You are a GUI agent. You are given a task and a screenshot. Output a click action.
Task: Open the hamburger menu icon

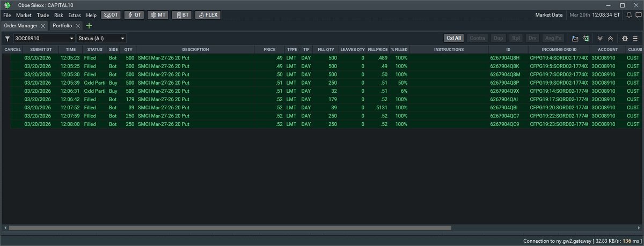(x=635, y=39)
